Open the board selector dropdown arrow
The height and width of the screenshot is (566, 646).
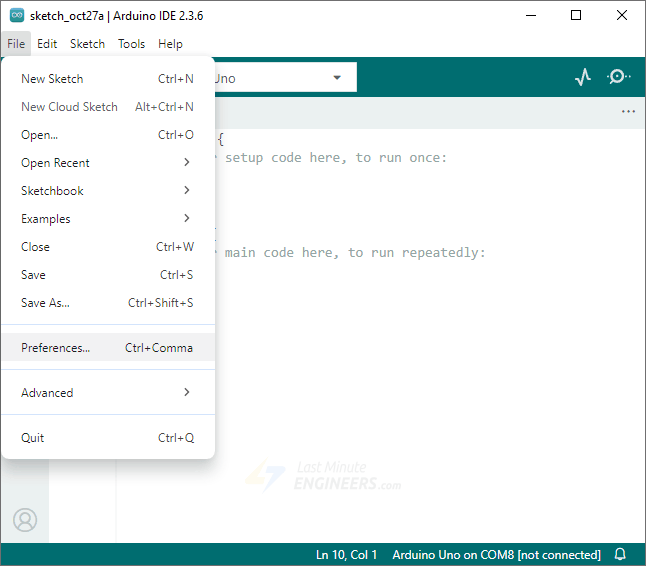(337, 77)
